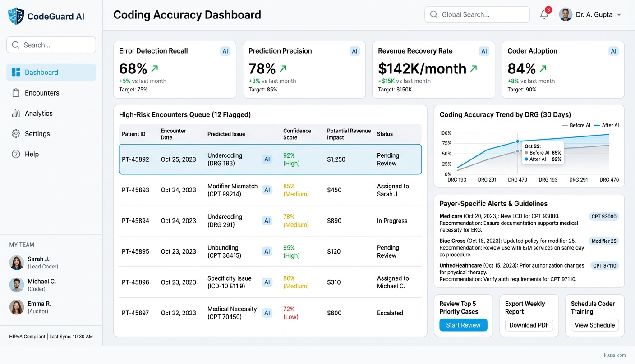Expand the Dr. A. Gupta account dropdown
This screenshot has height=364, width=635.
(x=619, y=14)
